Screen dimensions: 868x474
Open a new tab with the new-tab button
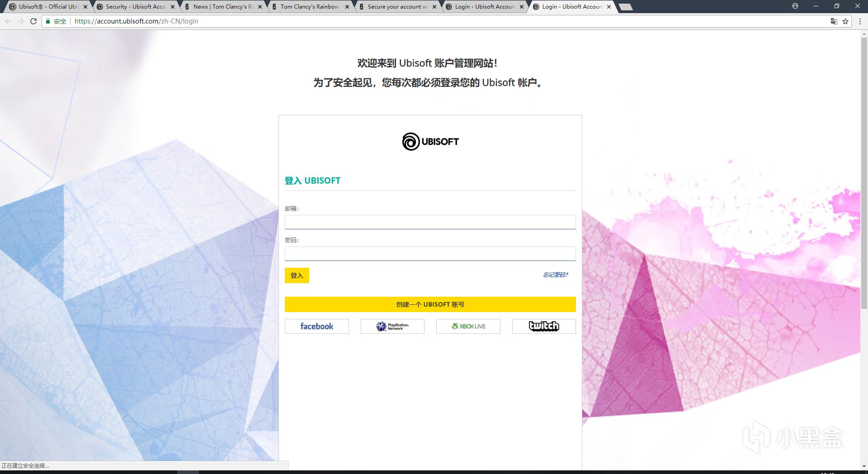(x=625, y=7)
